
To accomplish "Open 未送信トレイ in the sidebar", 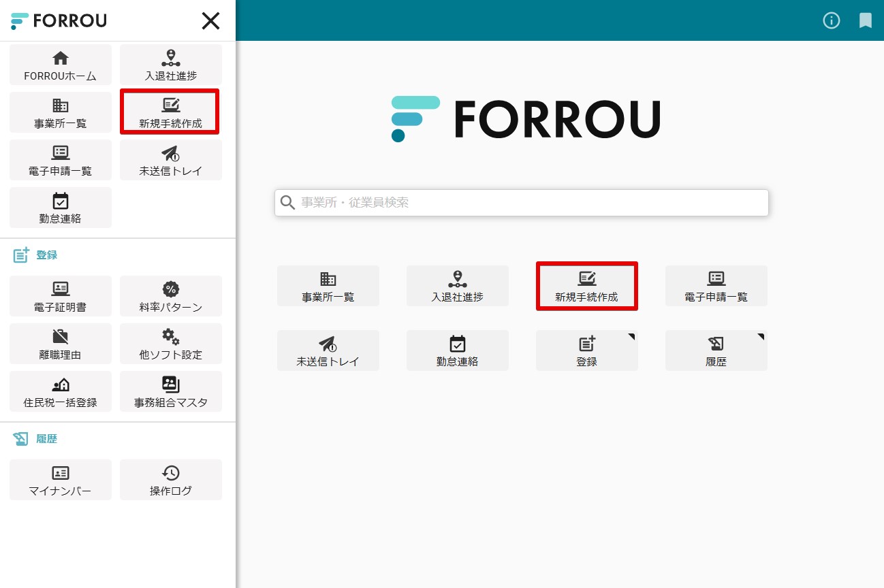I will [171, 160].
